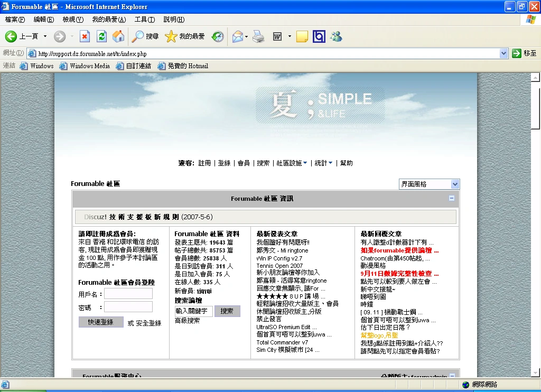This screenshot has height=392, width=541.
Task: Click the blue Research icon in toolbar
Action: (319, 36)
